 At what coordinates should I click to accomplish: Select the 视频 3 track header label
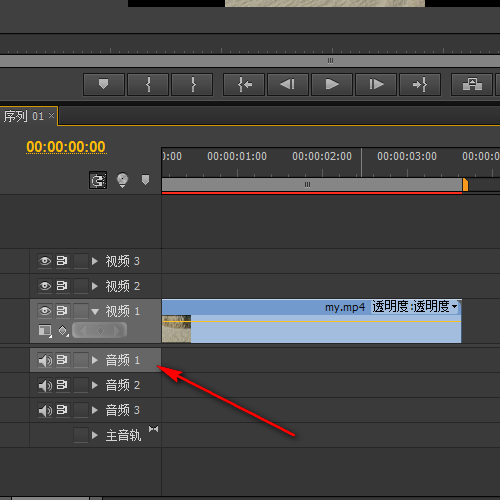[122, 261]
